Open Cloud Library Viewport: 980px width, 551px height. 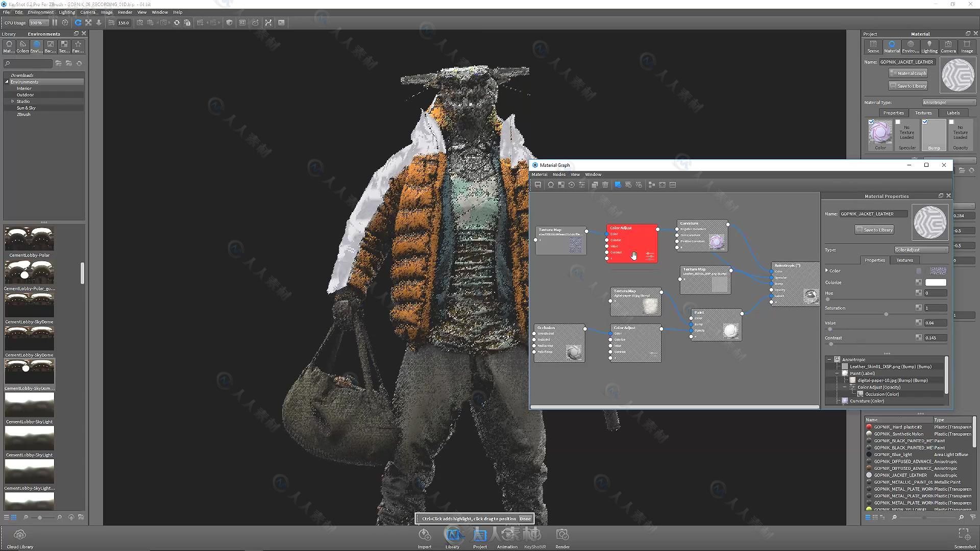click(x=20, y=538)
